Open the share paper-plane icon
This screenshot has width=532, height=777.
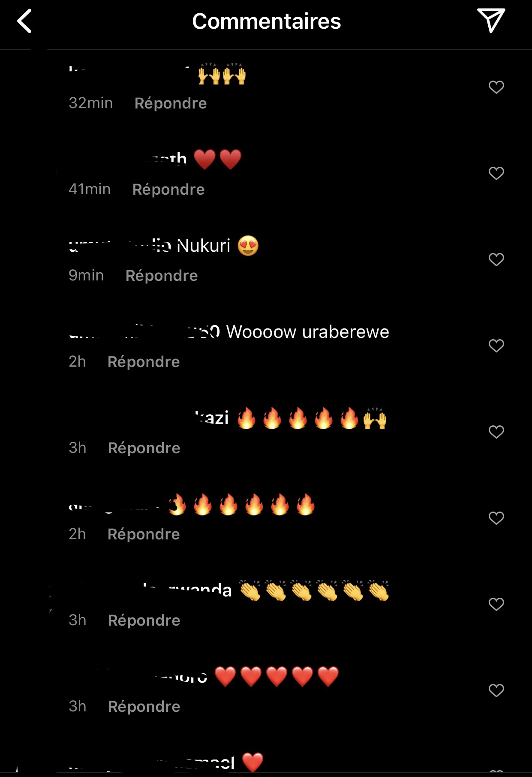[491, 20]
